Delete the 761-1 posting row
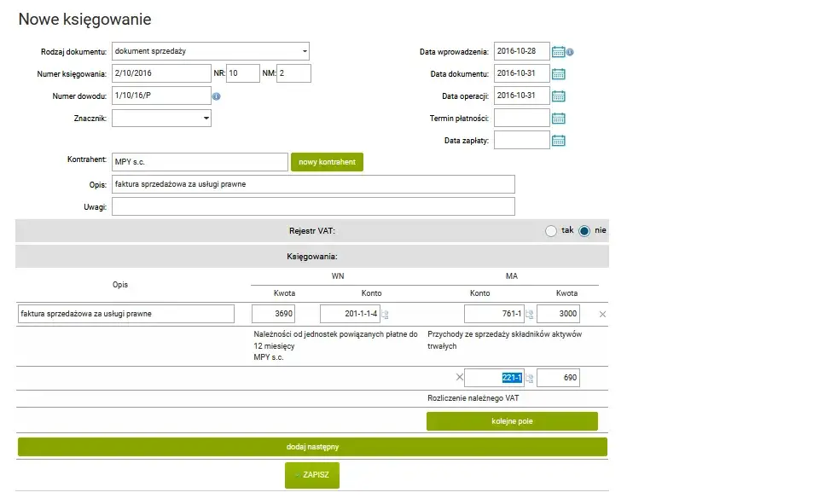The image size is (813, 504). (x=602, y=315)
